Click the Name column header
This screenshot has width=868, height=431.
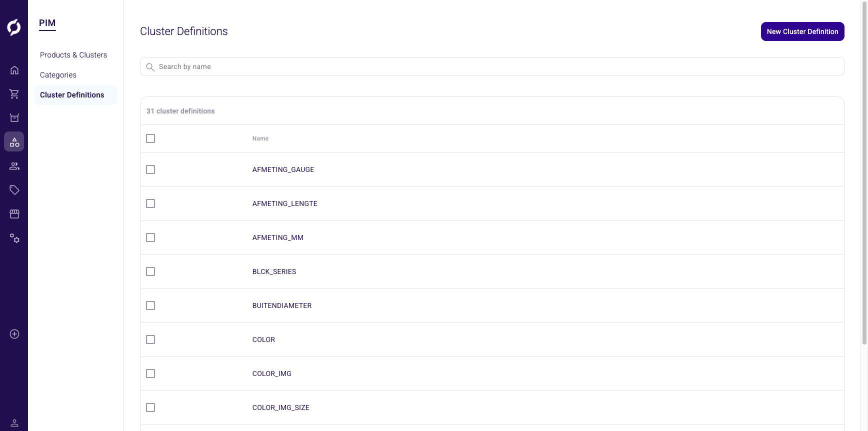(260, 138)
